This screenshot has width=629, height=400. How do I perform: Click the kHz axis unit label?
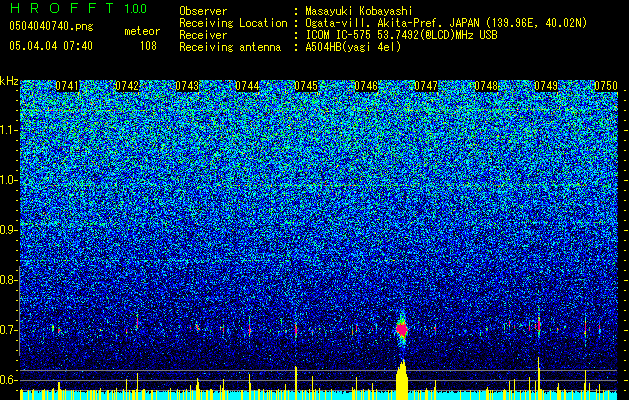pos(9,81)
